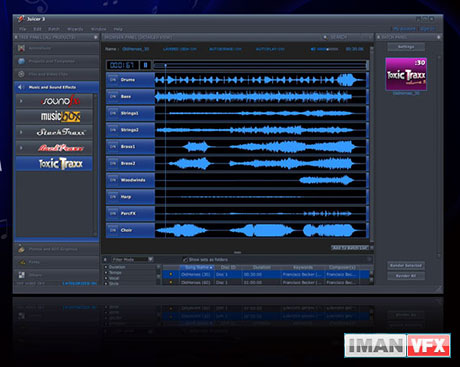This screenshot has height=367, width=460.
Task: Toggle the Brass2 track ON button
Action: coord(113,163)
